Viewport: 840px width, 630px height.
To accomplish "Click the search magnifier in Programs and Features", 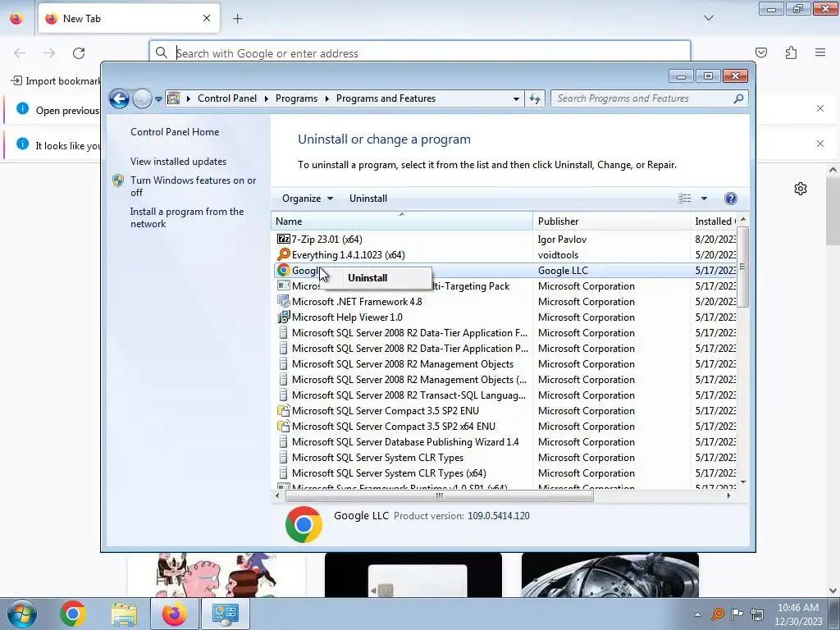I will [x=738, y=98].
